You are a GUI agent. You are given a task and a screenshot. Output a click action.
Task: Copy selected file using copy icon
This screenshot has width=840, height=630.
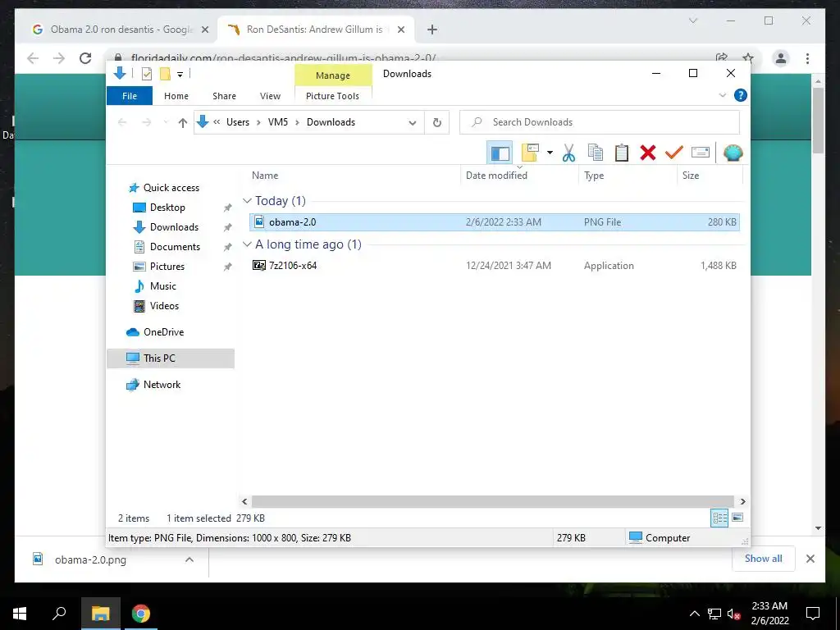pyautogui.click(x=596, y=153)
